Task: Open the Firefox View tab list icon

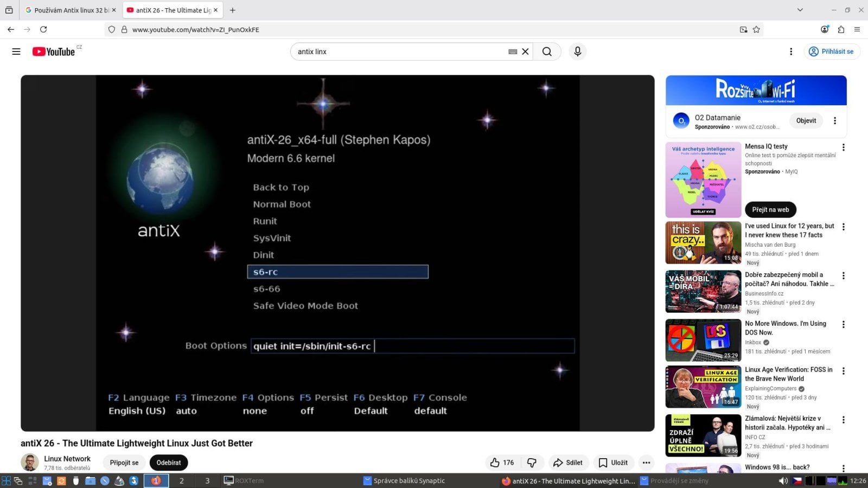Action: [9, 10]
